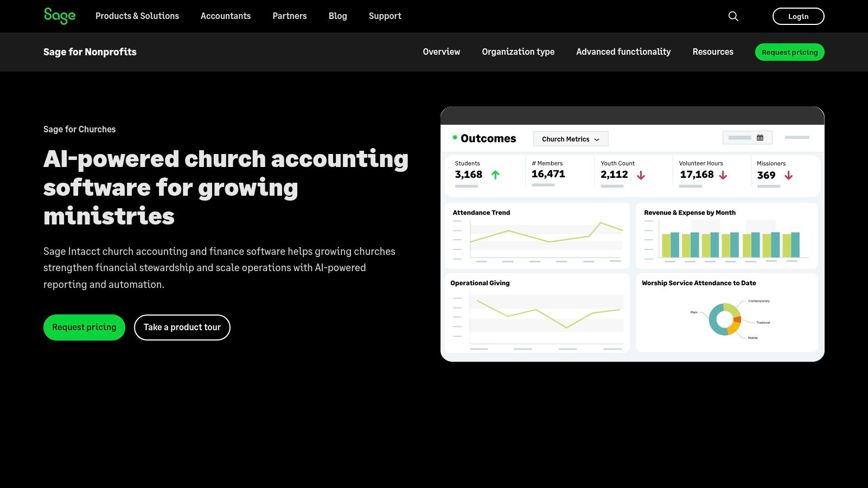This screenshot has width=868, height=488.
Task: Open the Church Metrics dropdown
Action: (x=571, y=139)
